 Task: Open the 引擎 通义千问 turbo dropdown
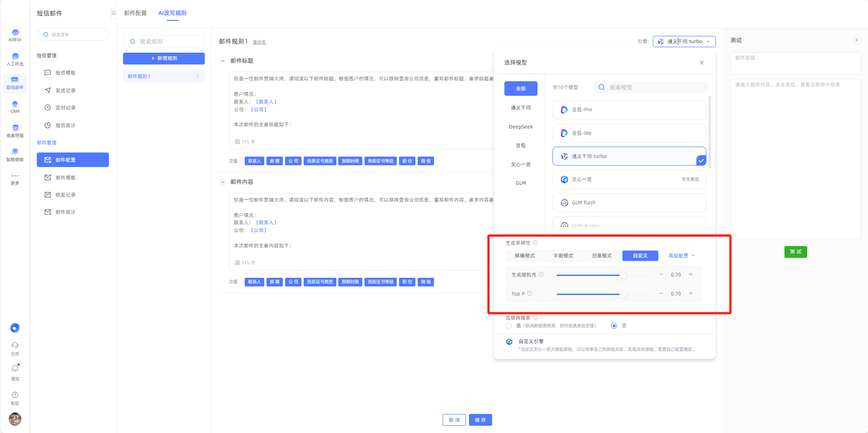(x=684, y=41)
